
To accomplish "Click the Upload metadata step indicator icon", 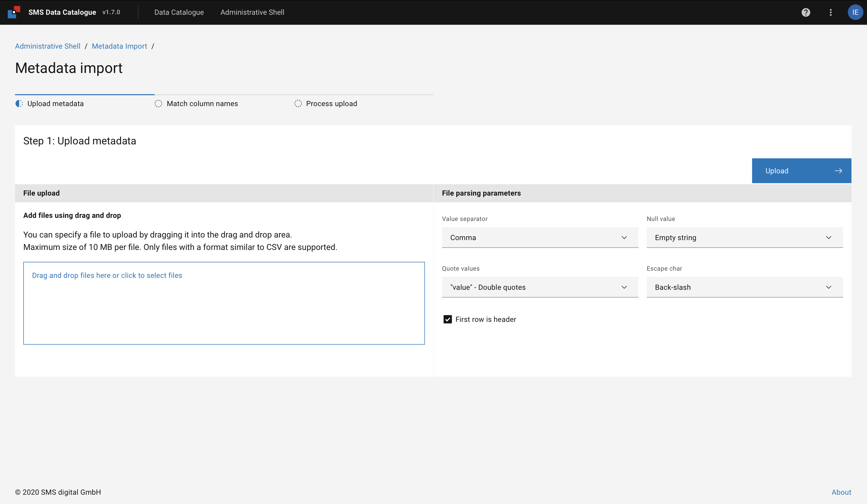I will [x=19, y=103].
